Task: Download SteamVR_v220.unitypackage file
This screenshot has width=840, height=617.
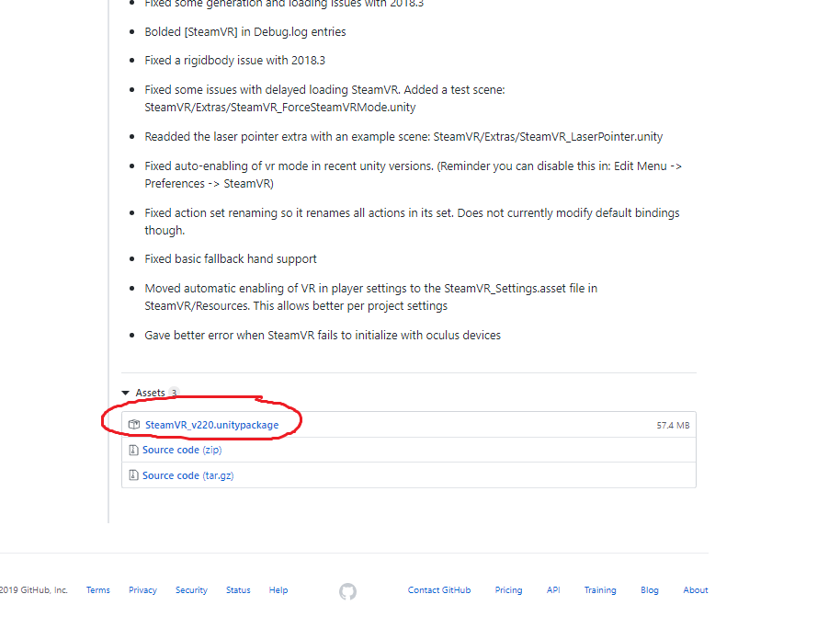Action: pyautogui.click(x=211, y=425)
